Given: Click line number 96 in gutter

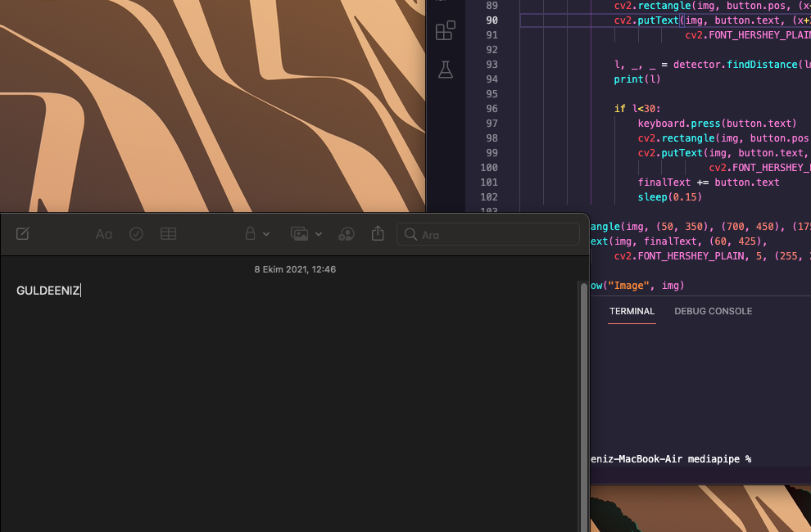Looking at the screenshot, I should pos(492,109).
